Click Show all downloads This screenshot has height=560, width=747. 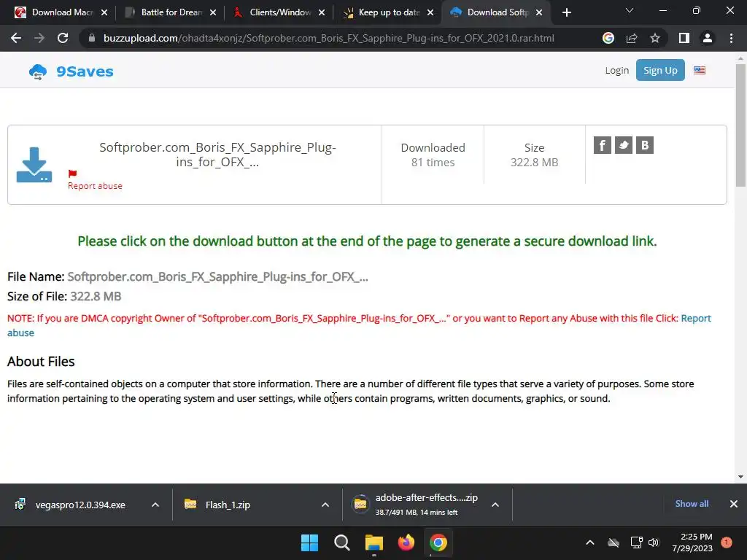(692, 504)
